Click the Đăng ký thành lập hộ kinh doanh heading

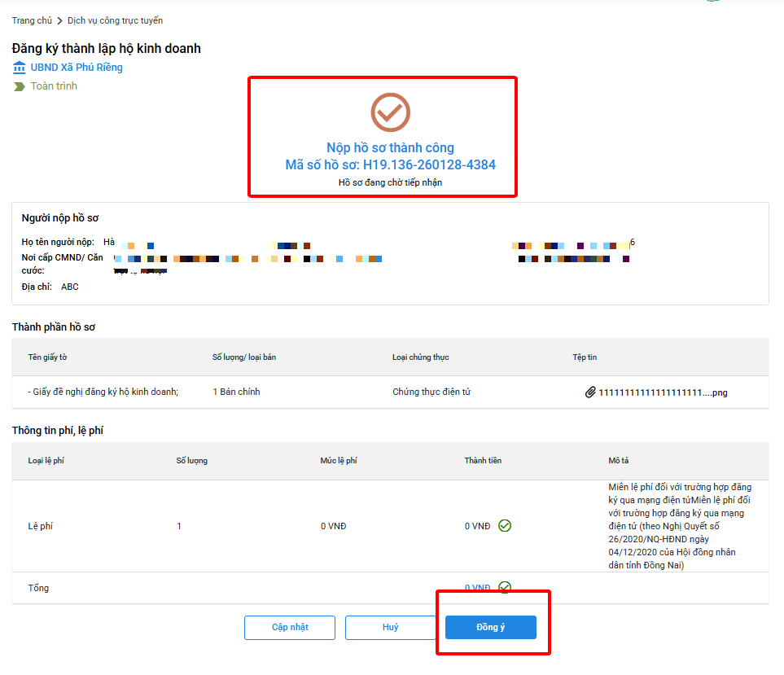[106, 49]
